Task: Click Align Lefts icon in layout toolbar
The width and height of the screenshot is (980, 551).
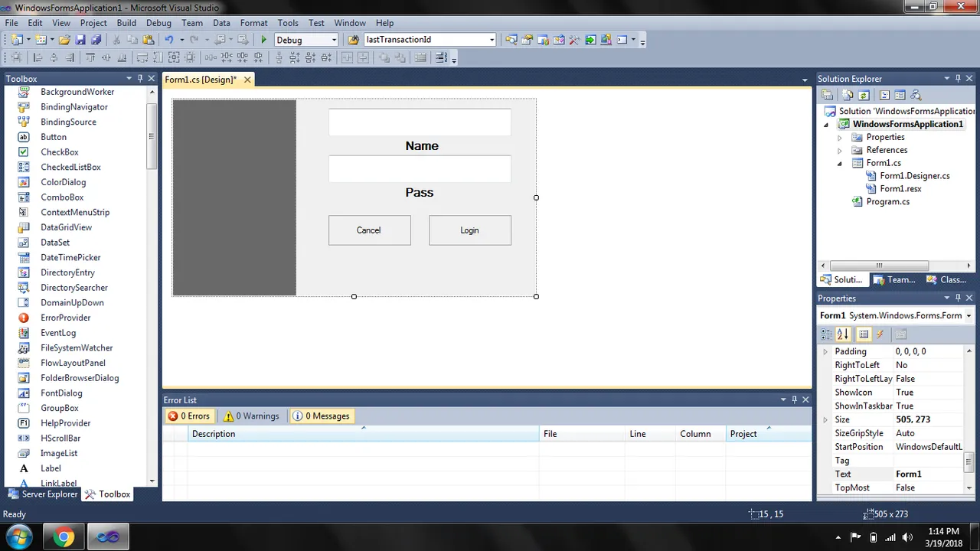Action: [38, 57]
